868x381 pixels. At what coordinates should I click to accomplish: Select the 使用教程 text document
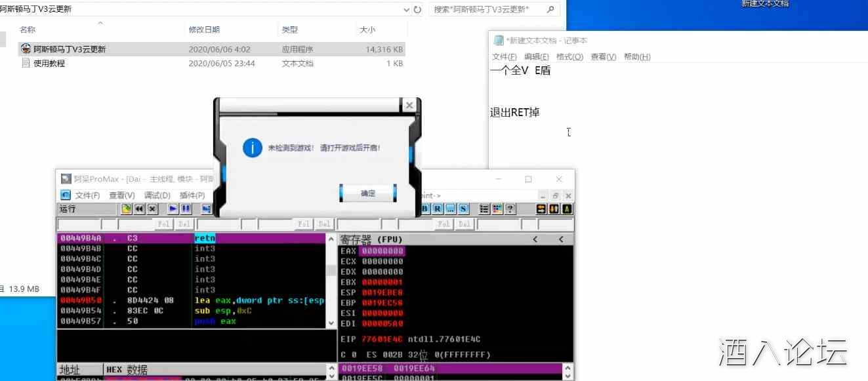(x=49, y=64)
